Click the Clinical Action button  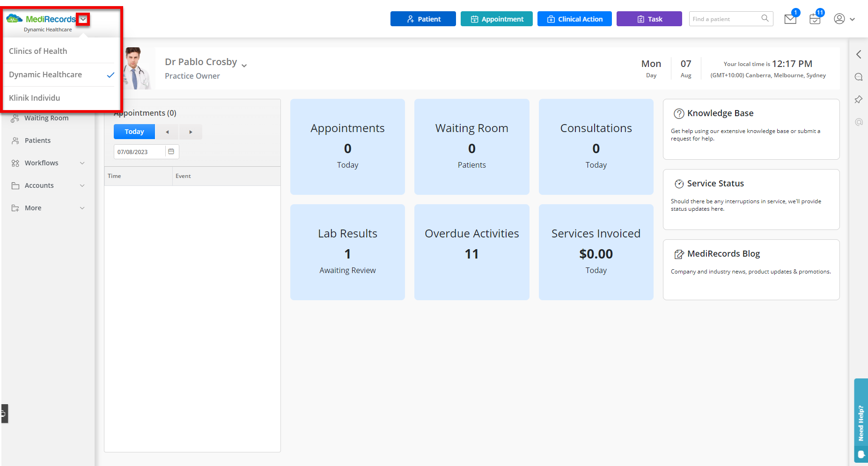(574, 19)
